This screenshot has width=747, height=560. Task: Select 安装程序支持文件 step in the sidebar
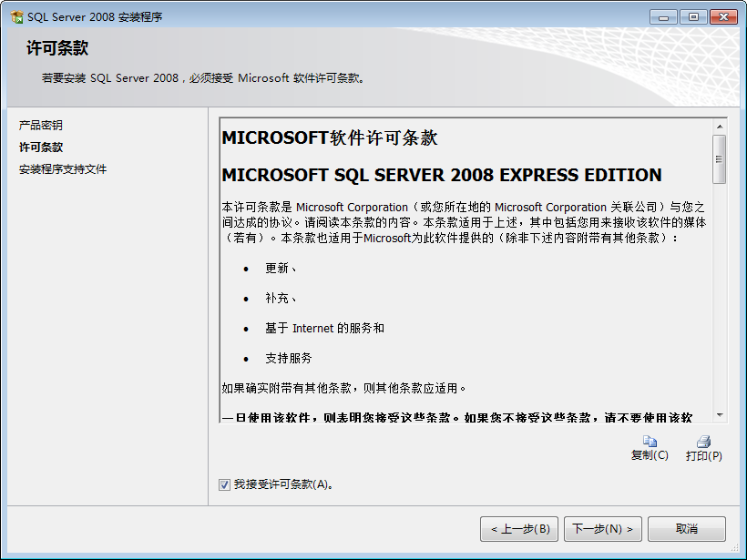[63, 169]
